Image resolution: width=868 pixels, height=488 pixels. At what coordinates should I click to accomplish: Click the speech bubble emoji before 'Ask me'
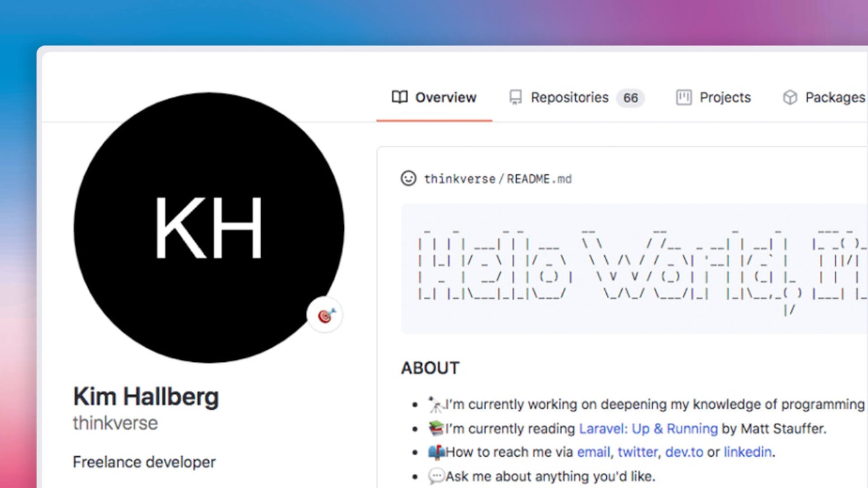[x=435, y=476]
